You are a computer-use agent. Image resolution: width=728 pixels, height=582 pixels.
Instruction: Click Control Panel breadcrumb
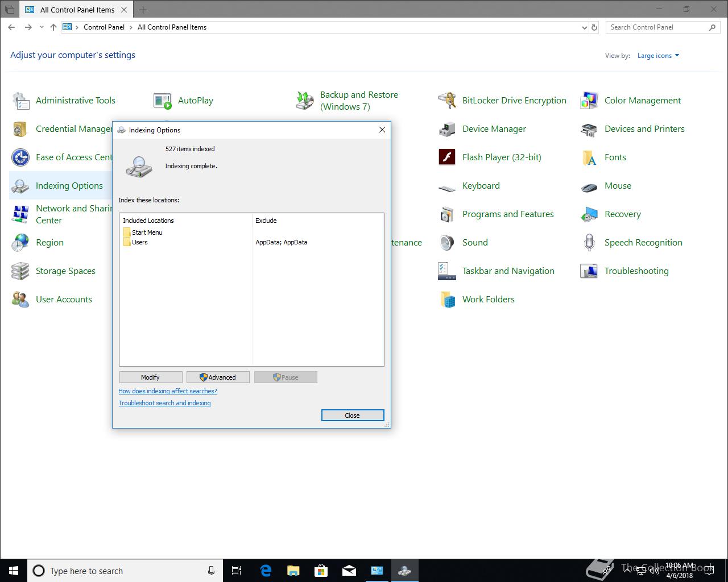pyautogui.click(x=104, y=27)
